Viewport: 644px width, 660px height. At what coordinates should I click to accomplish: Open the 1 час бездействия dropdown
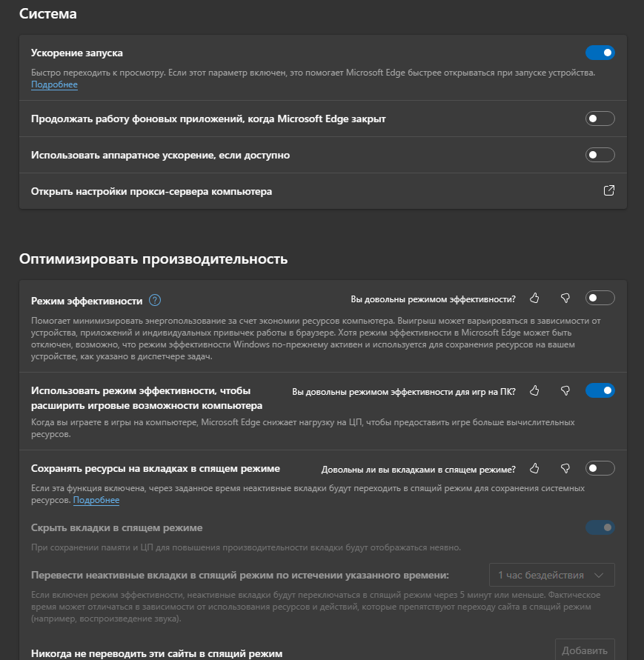(x=552, y=575)
